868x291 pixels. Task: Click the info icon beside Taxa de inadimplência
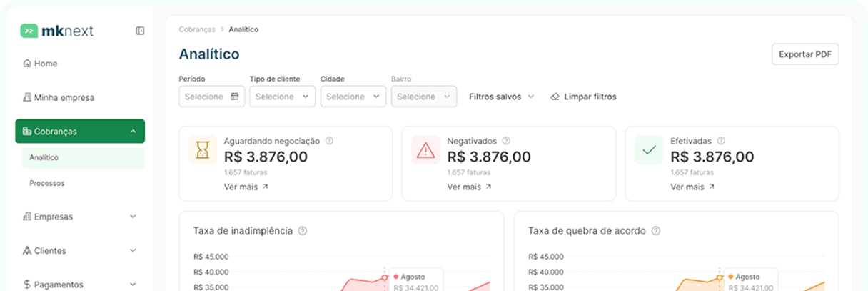pos(303,231)
